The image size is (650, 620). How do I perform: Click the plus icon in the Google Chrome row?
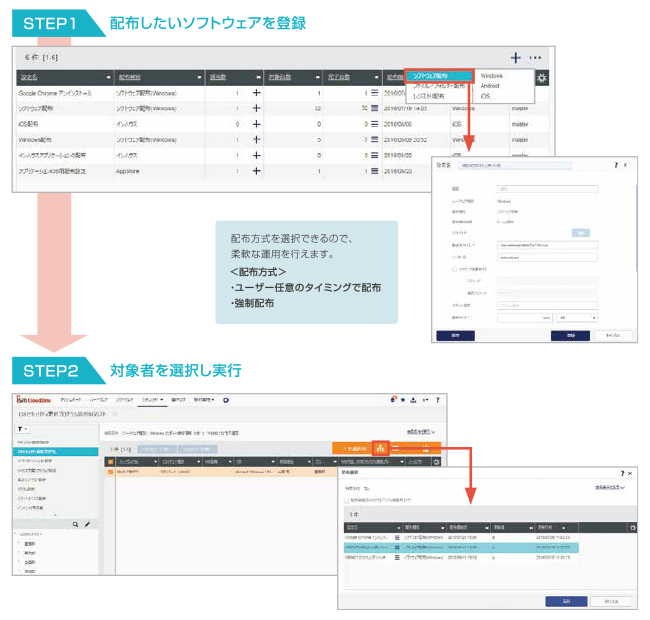pyautogui.click(x=256, y=93)
